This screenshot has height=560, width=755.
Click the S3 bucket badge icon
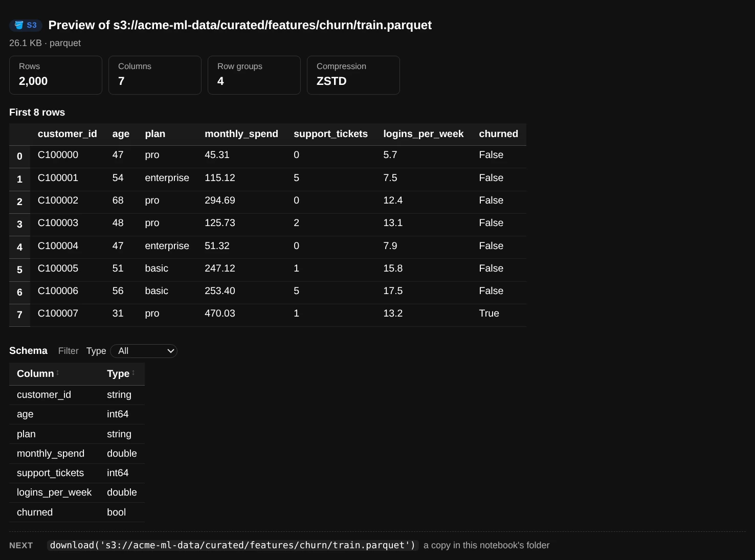(x=26, y=25)
